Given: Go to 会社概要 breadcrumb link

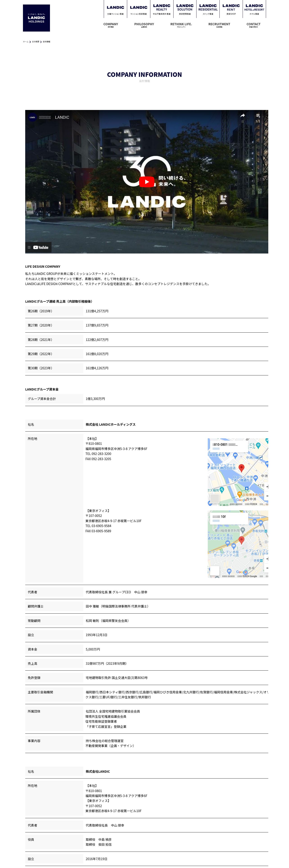Looking at the screenshot, I should pos(35,42).
